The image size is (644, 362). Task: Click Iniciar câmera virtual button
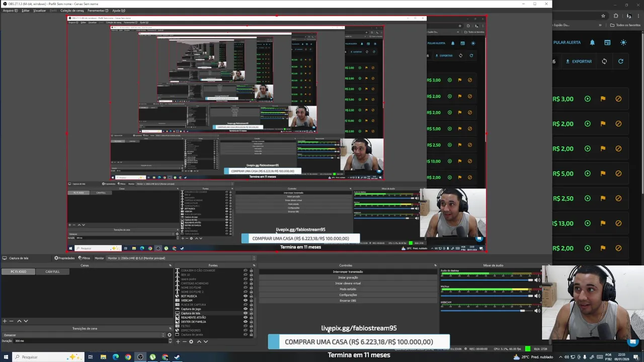(x=348, y=284)
